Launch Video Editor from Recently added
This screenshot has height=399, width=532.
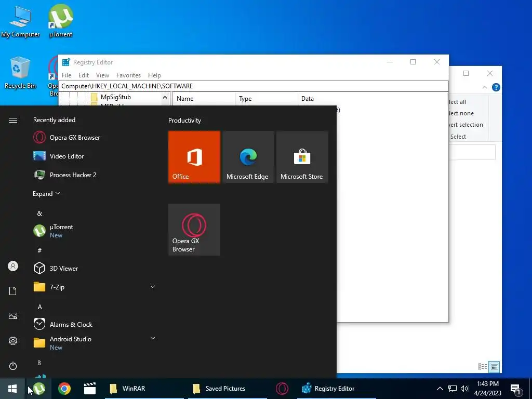tap(59, 156)
